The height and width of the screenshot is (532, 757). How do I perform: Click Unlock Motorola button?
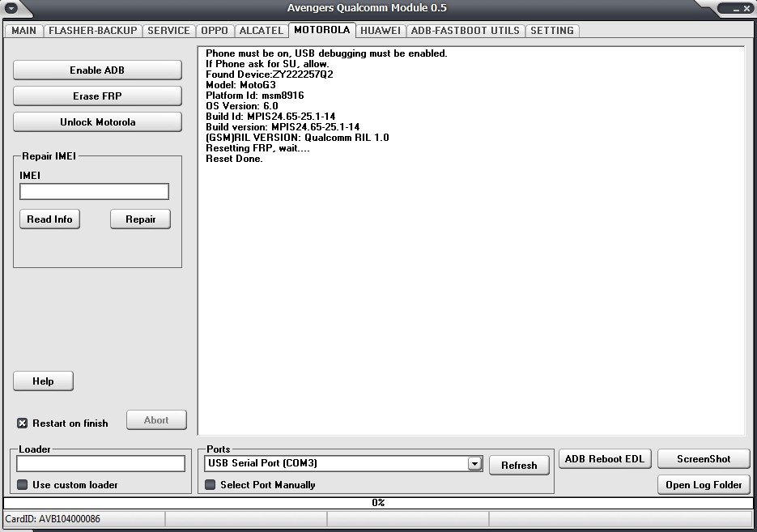coord(97,122)
